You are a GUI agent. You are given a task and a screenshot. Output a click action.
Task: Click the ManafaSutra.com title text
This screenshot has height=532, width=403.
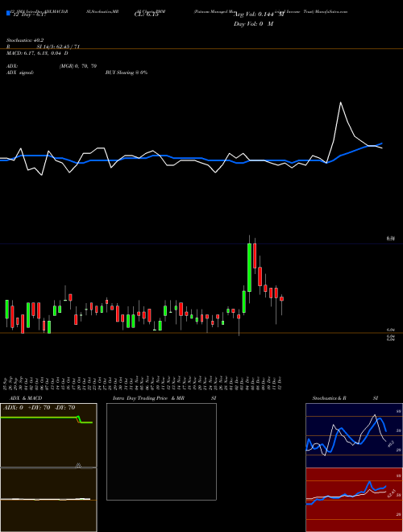coord(331,11)
